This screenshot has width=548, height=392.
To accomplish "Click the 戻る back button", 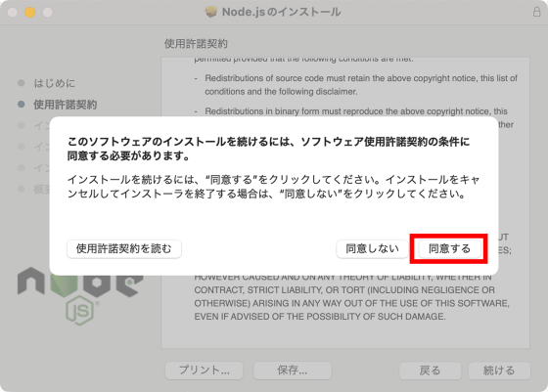I will tap(430, 370).
